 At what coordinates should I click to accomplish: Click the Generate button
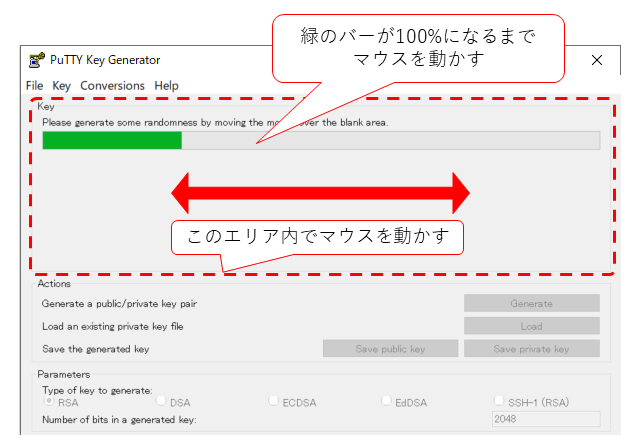point(531,303)
